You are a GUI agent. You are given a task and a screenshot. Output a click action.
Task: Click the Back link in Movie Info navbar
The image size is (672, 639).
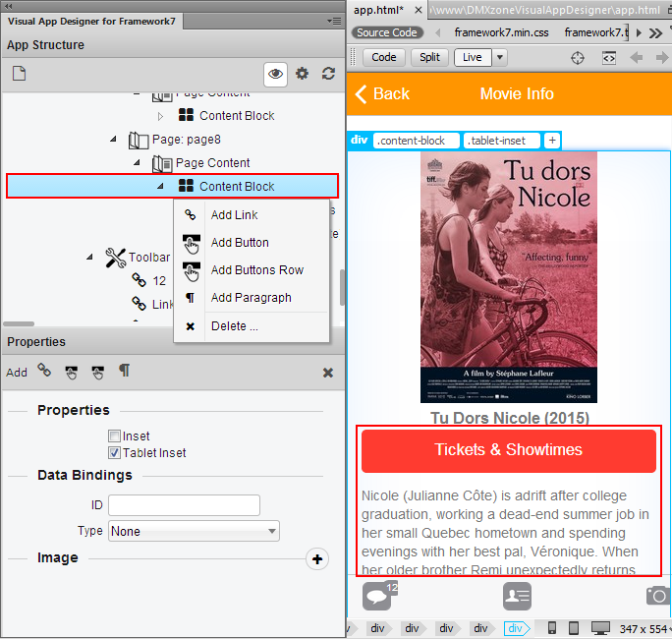click(x=382, y=94)
